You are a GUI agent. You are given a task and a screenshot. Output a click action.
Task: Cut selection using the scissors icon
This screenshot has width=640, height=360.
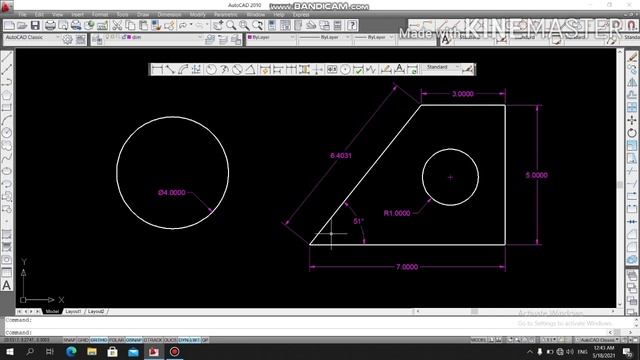(117, 25)
